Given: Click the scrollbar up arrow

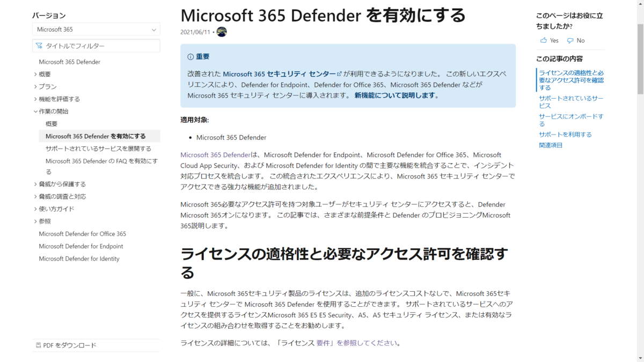Looking at the screenshot, I should (640, 4).
